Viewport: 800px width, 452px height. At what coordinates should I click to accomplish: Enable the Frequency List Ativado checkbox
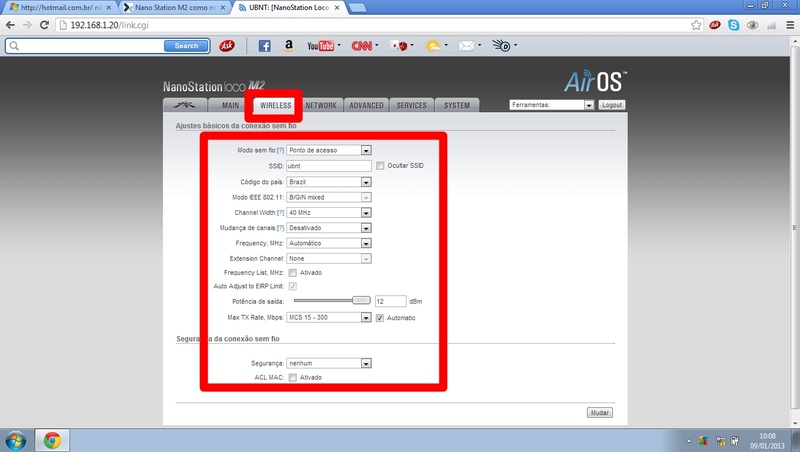tap(293, 273)
